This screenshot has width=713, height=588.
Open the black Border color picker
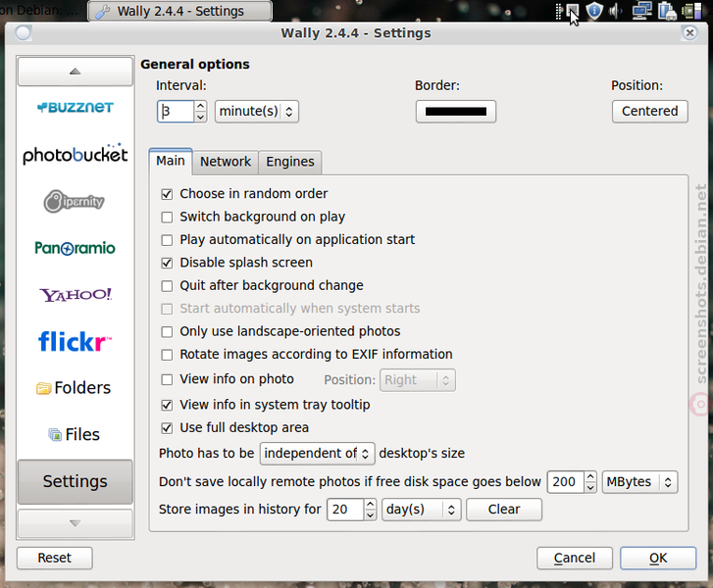pyautogui.click(x=456, y=112)
